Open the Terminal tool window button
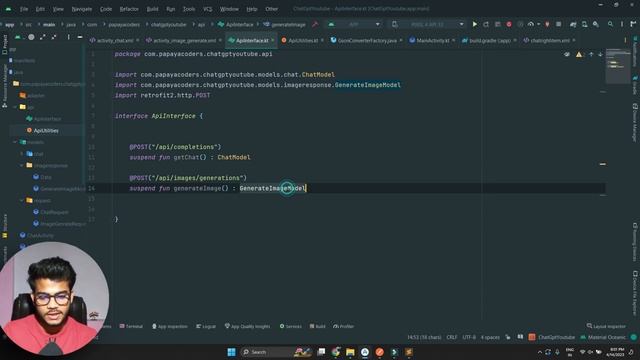Image resolution: width=640 pixels, height=360 pixels. click(131, 326)
